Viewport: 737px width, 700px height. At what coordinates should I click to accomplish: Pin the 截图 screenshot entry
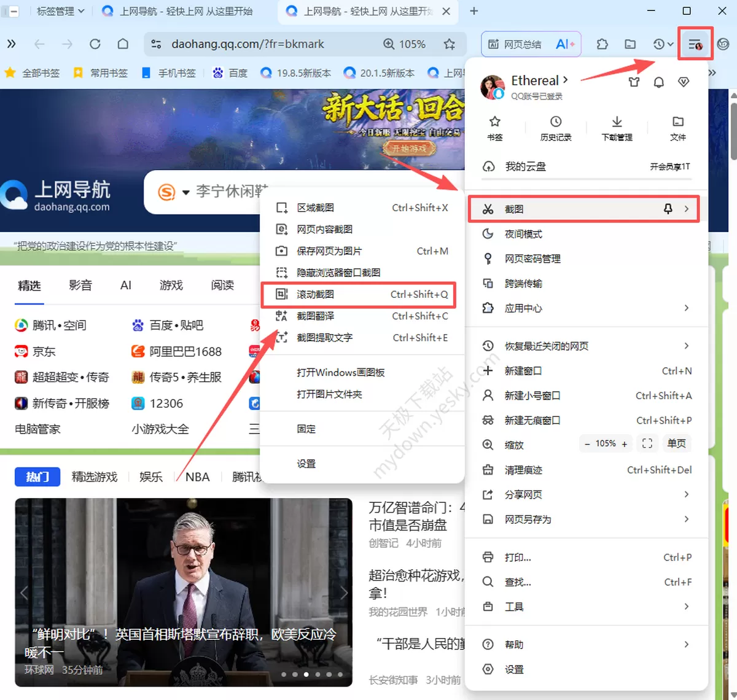coord(668,209)
